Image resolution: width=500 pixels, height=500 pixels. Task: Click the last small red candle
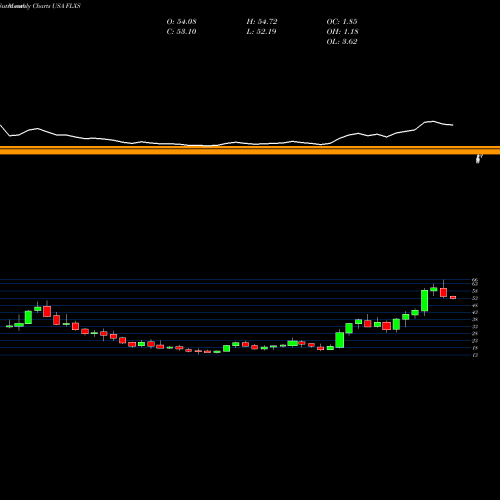tap(453, 297)
